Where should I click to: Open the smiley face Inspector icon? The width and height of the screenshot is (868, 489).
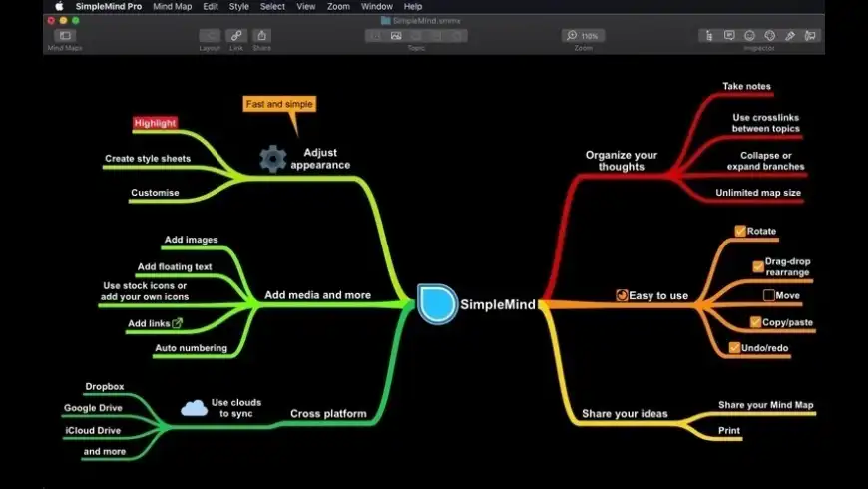click(749, 36)
